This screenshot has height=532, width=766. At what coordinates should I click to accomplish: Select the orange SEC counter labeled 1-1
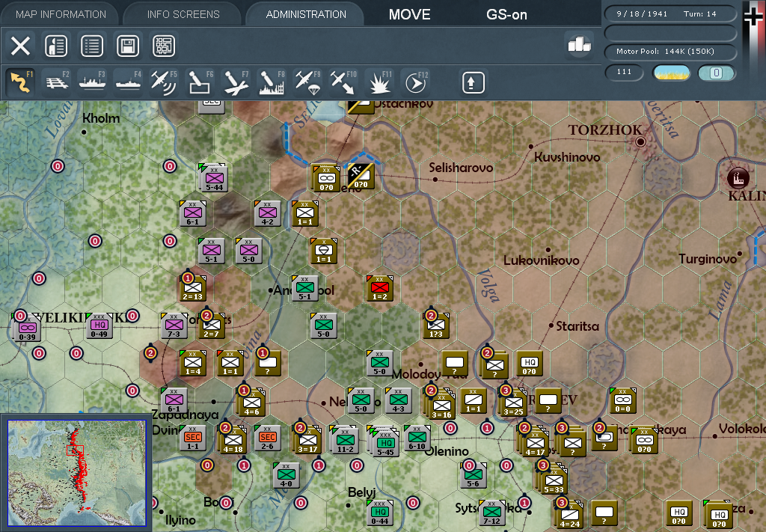click(192, 438)
